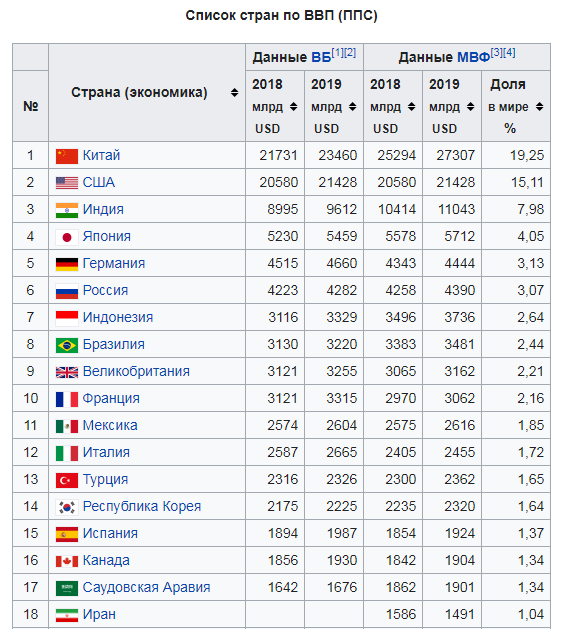This screenshot has width=567, height=629.
Task: Open the Великобритания country link
Action: coord(136,371)
